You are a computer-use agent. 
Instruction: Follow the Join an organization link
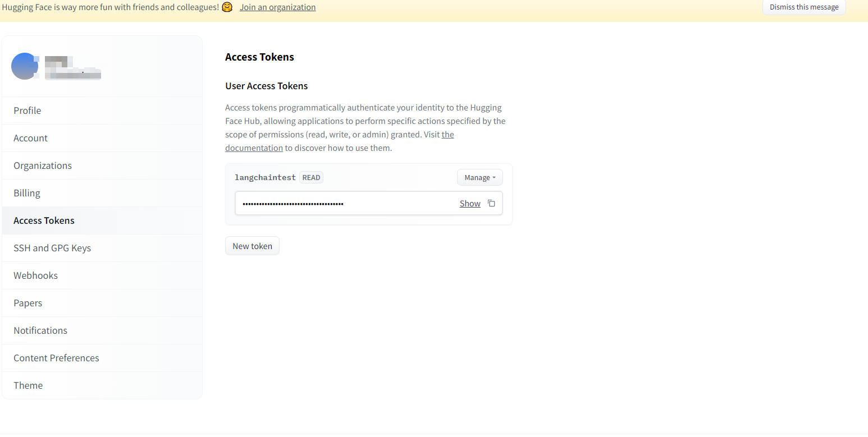(277, 7)
